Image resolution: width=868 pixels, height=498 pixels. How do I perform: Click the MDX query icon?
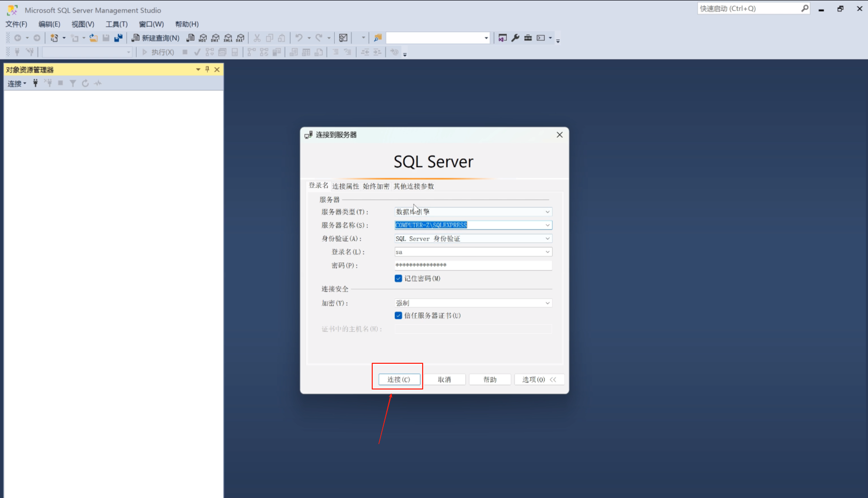click(x=203, y=38)
